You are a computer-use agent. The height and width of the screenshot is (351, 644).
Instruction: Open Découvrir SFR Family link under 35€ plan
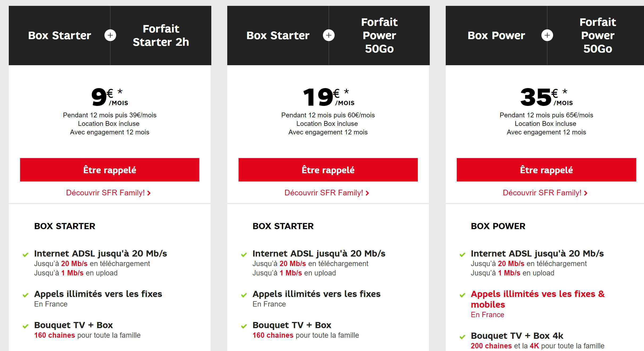pyautogui.click(x=545, y=193)
